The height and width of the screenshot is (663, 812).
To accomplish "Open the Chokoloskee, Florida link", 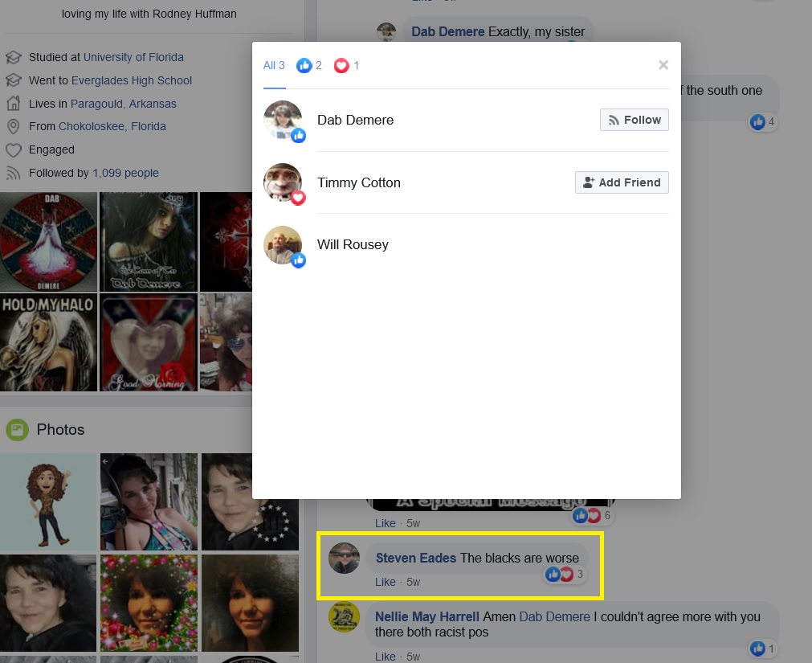I will [112, 126].
